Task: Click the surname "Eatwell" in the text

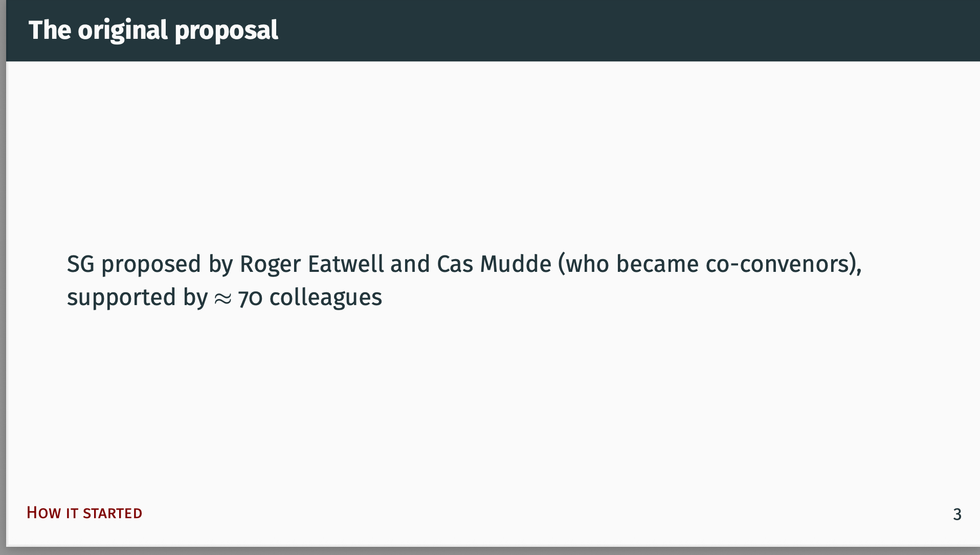Action: [346, 264]
